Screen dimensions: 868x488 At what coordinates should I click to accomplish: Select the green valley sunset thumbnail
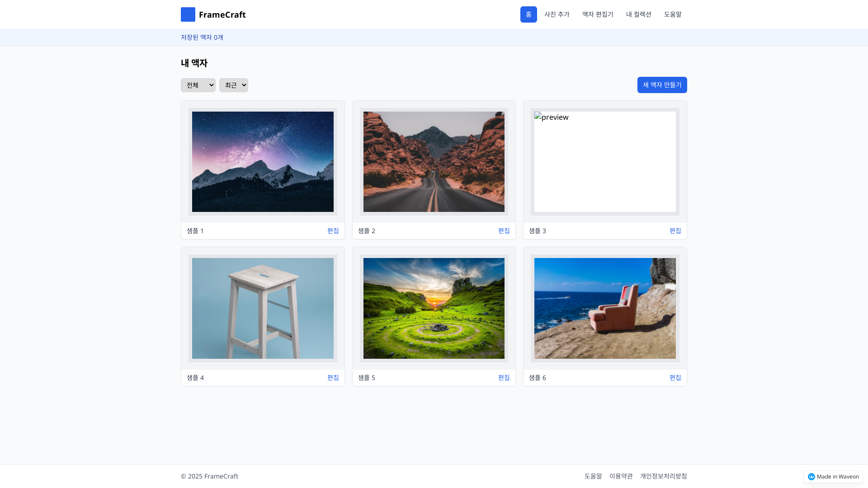click(x=434, y=308)
